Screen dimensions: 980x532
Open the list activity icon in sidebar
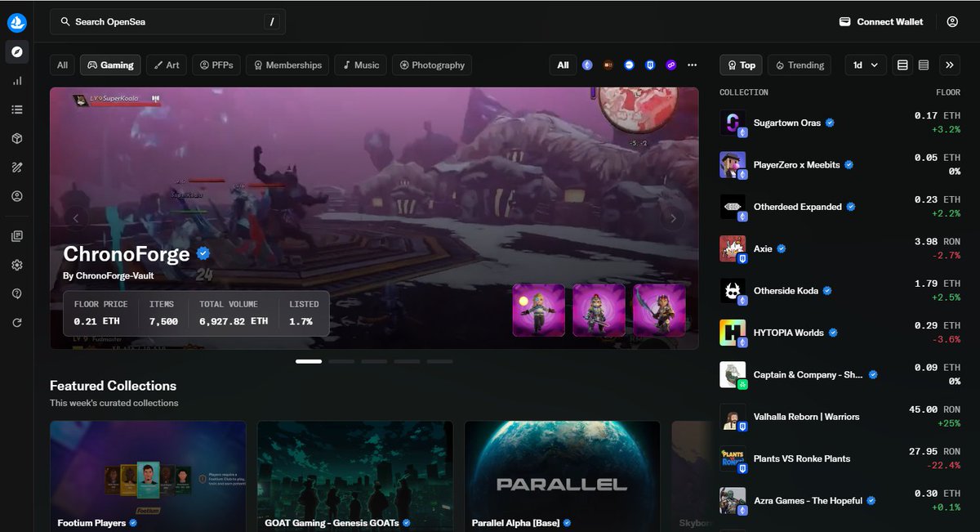click(x=17, y=110)
